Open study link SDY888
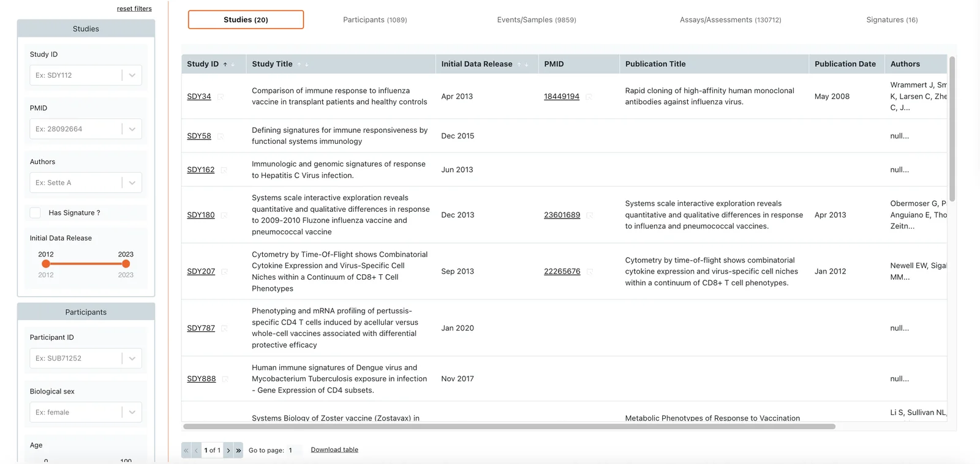This screenshot has width=980, height=464. click(202, 380)
